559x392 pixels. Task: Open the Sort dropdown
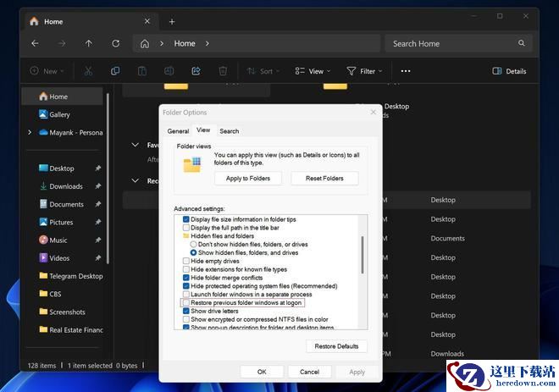point(263,71)
